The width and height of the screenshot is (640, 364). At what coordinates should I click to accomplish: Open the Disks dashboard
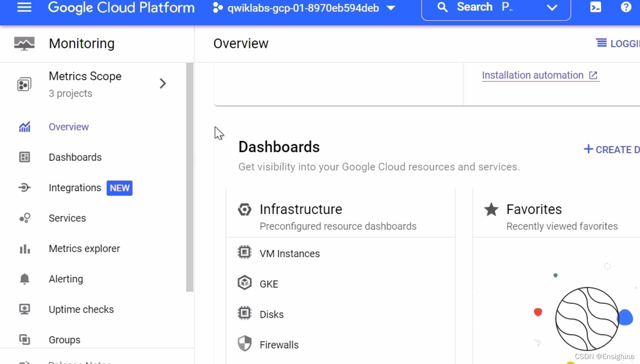271,315
